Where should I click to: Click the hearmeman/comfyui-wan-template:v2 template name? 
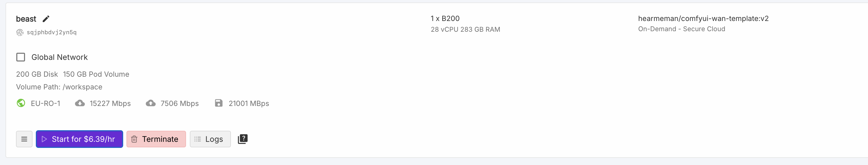pos(703,18)
